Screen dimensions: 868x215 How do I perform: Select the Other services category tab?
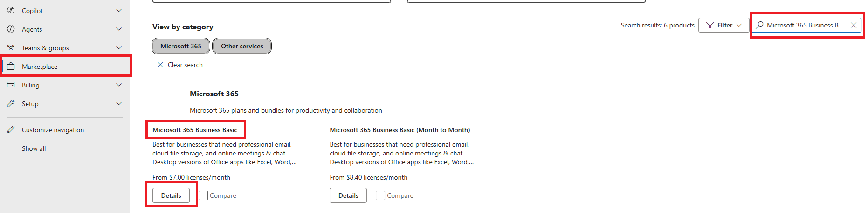pos(242,46)
